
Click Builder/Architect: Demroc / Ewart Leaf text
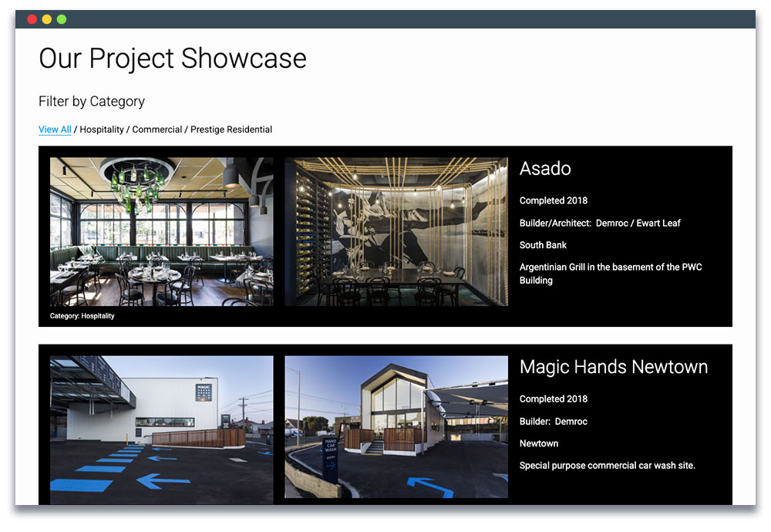[x=600, y=223]
